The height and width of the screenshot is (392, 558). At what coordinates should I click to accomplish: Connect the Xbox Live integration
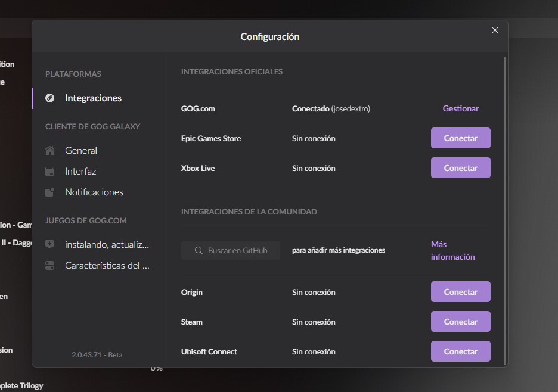pyautogui.click(x=460, y=168)
